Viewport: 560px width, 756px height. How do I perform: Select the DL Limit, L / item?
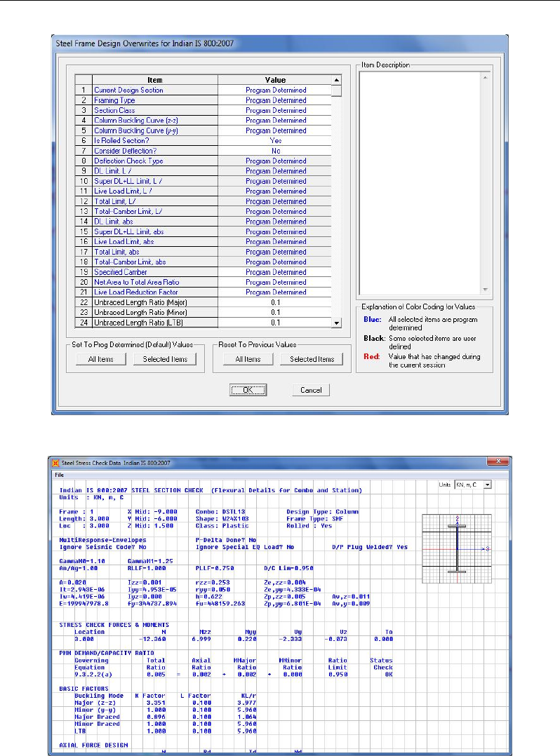[x=155, y=171]
